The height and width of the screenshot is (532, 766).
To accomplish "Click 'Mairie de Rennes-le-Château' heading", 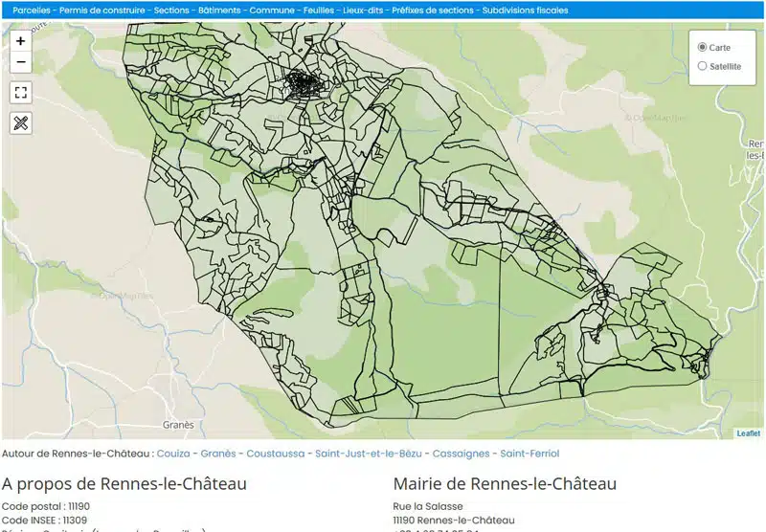I will 505,484.
